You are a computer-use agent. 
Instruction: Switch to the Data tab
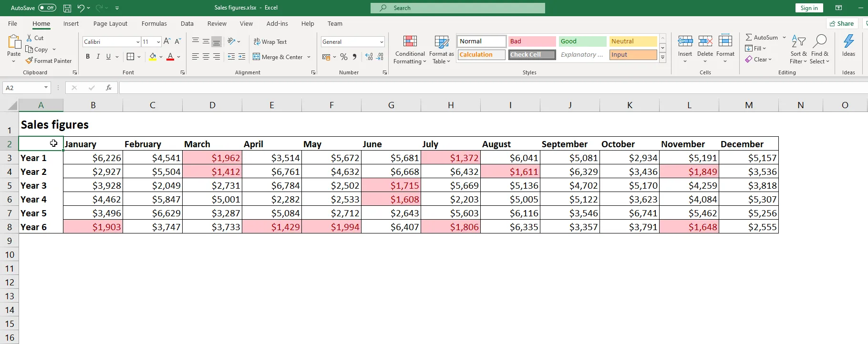coord(187,23)
